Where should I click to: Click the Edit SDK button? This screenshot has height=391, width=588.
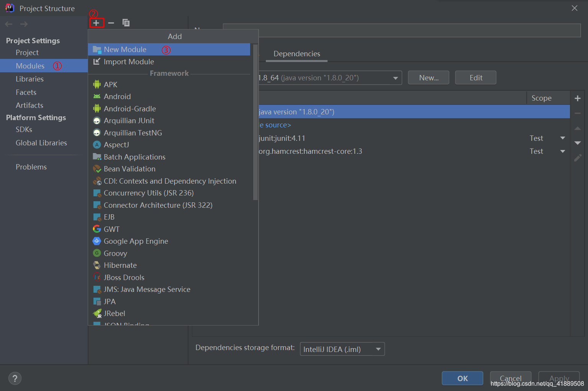point(476,78)
